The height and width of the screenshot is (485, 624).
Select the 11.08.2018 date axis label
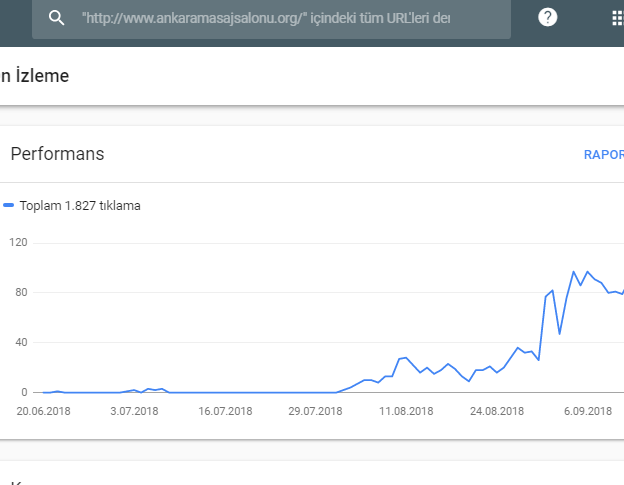pos(406,411)
